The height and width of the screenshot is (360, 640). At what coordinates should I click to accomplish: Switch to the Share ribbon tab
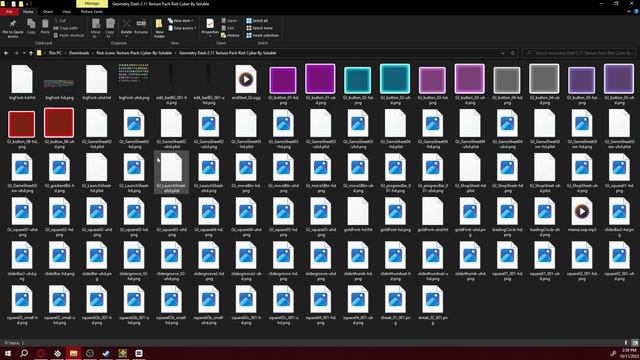pos(48,11)
